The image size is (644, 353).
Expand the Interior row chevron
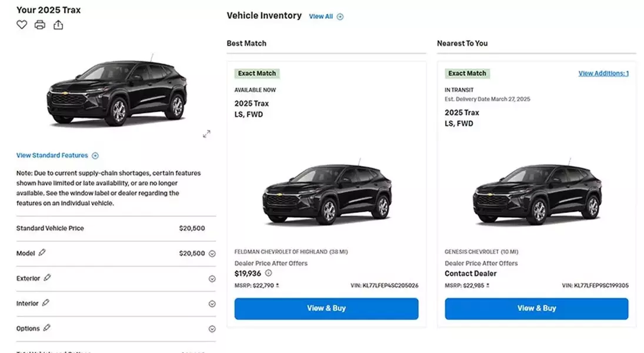tap(212, 304)
